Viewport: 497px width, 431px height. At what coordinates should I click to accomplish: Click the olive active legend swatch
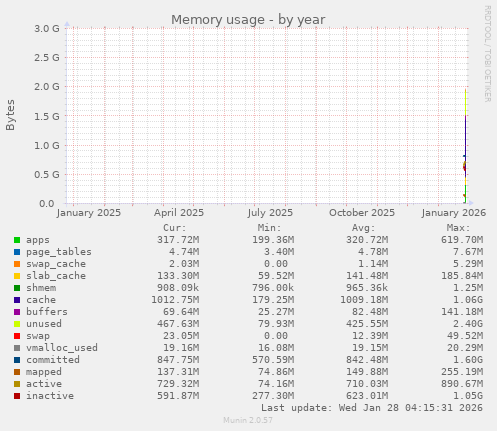click(17, 384)
